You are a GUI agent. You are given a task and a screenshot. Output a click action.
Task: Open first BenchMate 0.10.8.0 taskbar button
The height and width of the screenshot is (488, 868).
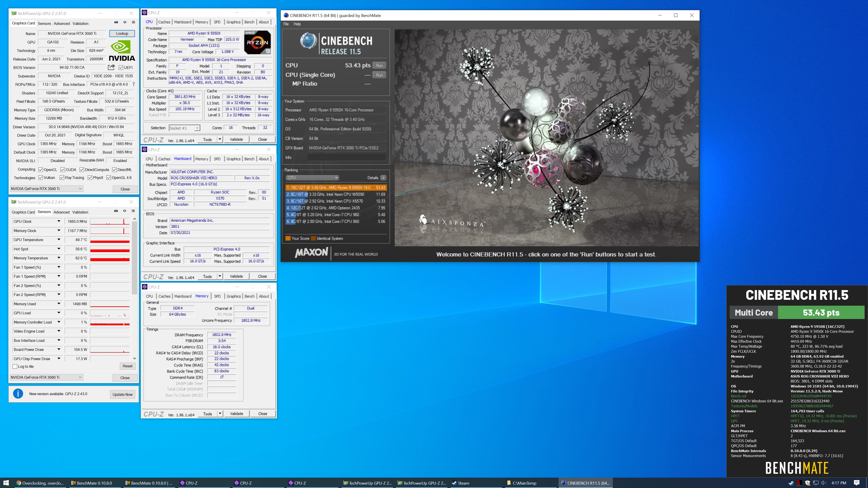click(95, 483)
